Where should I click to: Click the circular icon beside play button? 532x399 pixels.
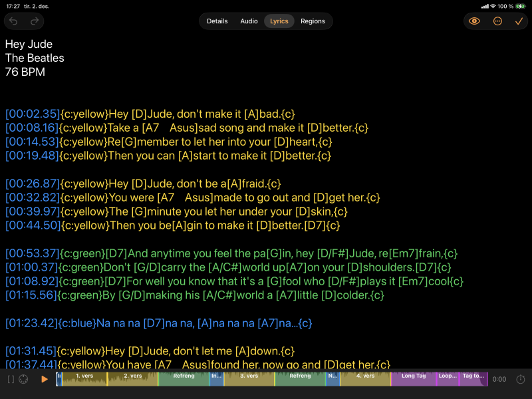[24, 379]
